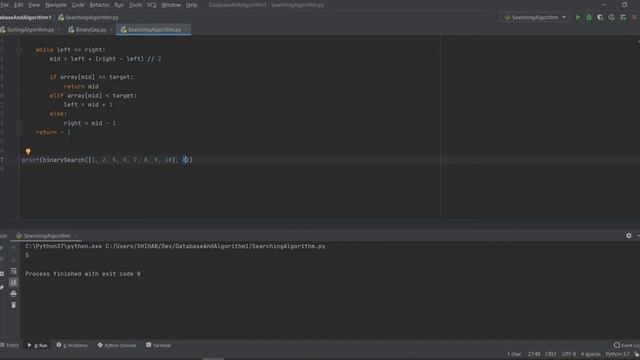Click the profiler icon in top toolbar
Screen dimensions: 640x360
611,18
